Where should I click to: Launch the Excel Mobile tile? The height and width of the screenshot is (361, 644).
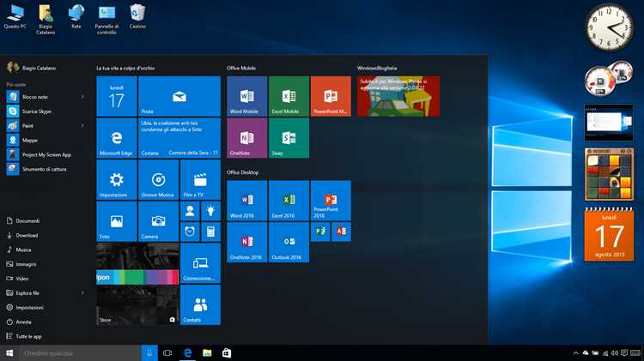pos(289,96)
